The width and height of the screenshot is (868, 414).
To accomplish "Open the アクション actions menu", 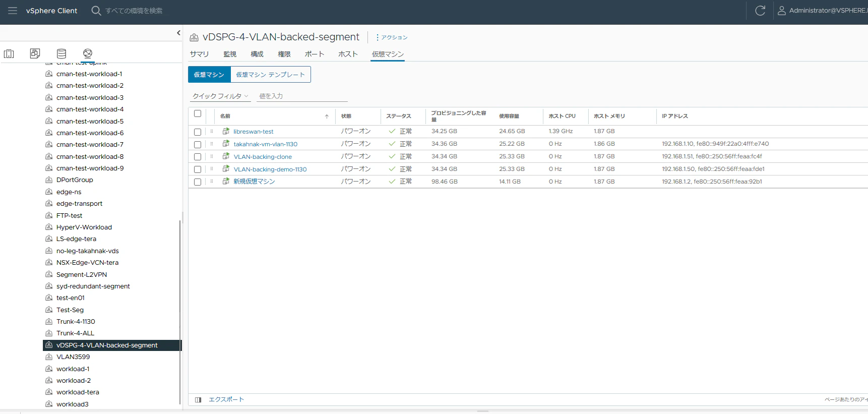I will 392,37.
